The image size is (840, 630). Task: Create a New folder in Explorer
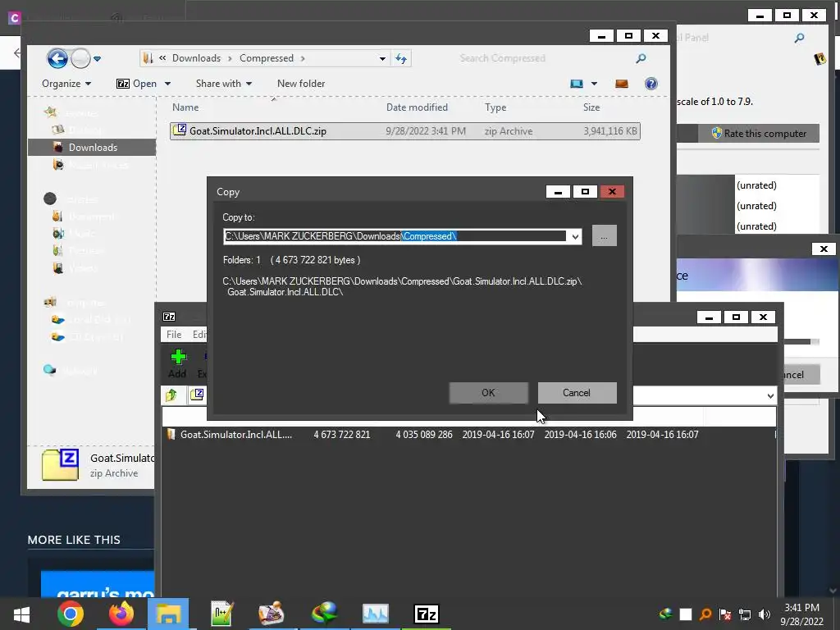301,84
